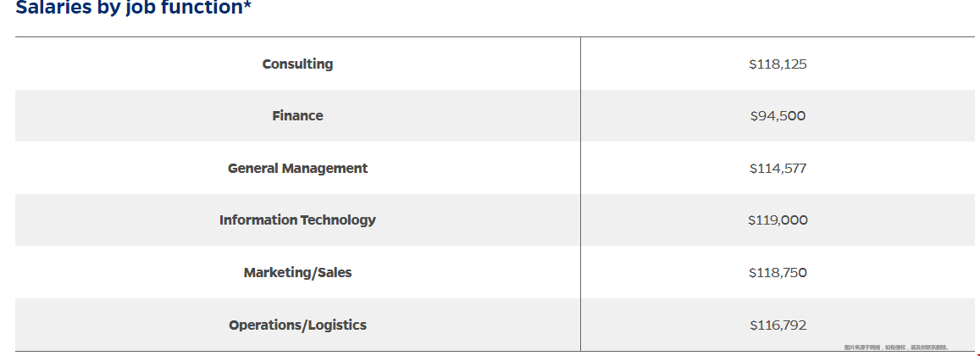Click the $119,000 salary value
The height and width of the screenshot is (356, 980).
pyautogui.click(x=778, y=220)
